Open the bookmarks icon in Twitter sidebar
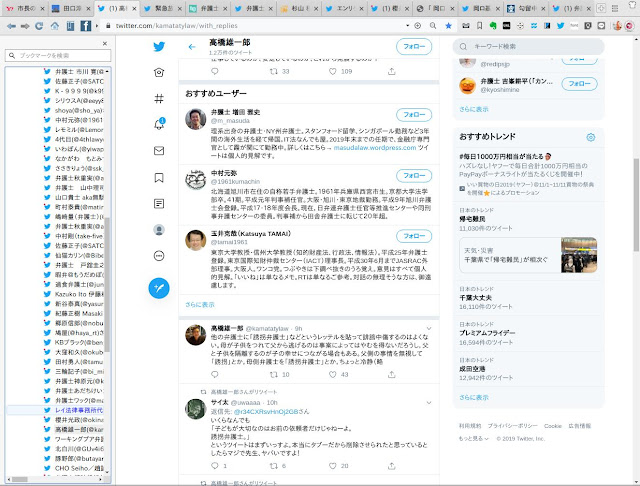Viewport: 640px width, 486px height. 159,178
